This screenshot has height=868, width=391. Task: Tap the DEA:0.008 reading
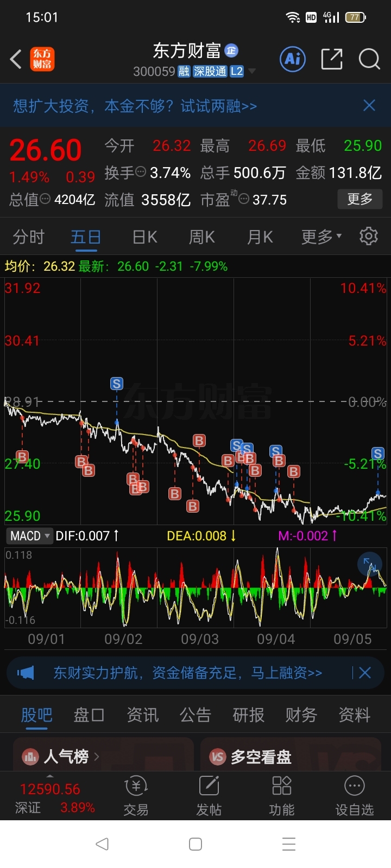(x=201, y=536)
